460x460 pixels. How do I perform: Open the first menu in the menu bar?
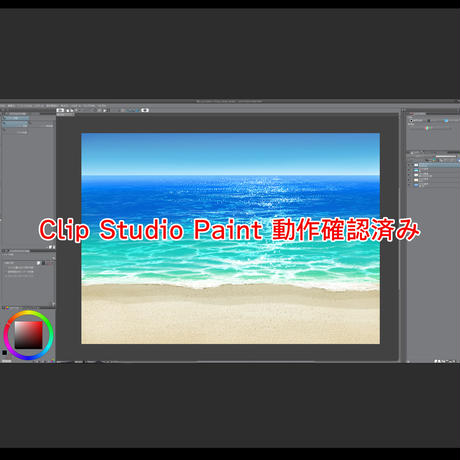click(3, 106)
